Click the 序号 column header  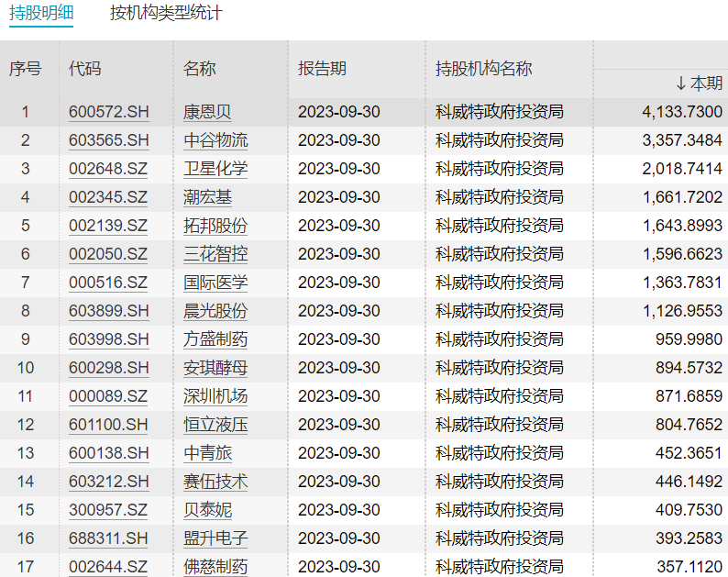tap(26, 69)
